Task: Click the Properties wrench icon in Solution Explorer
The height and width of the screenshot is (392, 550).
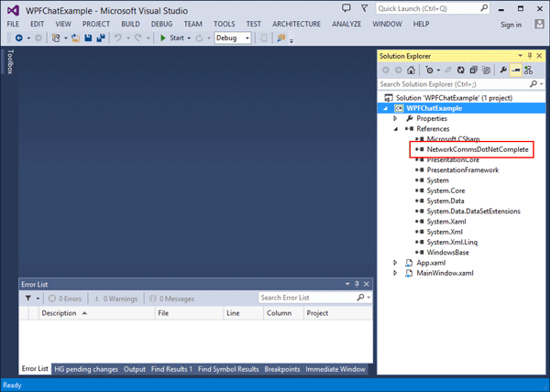Action: pos(503,70)
